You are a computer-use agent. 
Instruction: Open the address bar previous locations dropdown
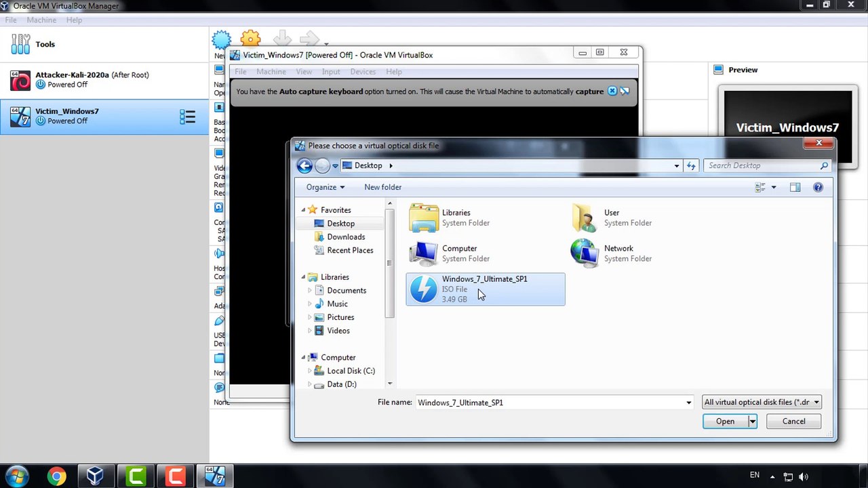(676, 165)
